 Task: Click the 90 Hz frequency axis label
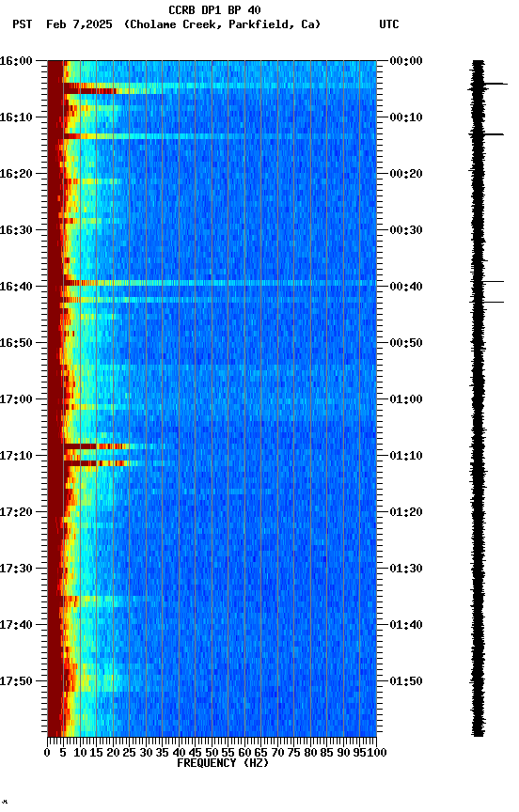[343, 753]
